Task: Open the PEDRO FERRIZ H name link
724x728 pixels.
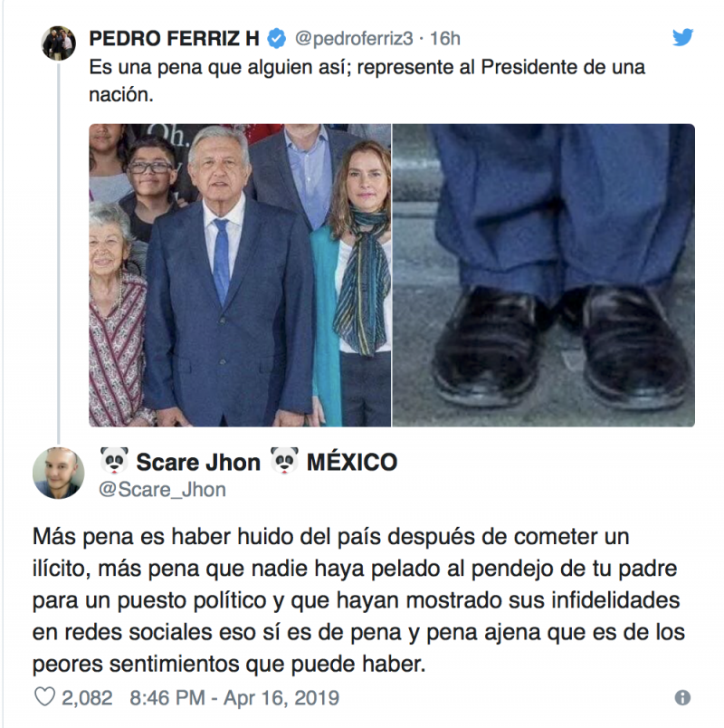Action: pyautogui.click(x=174, y=39)
